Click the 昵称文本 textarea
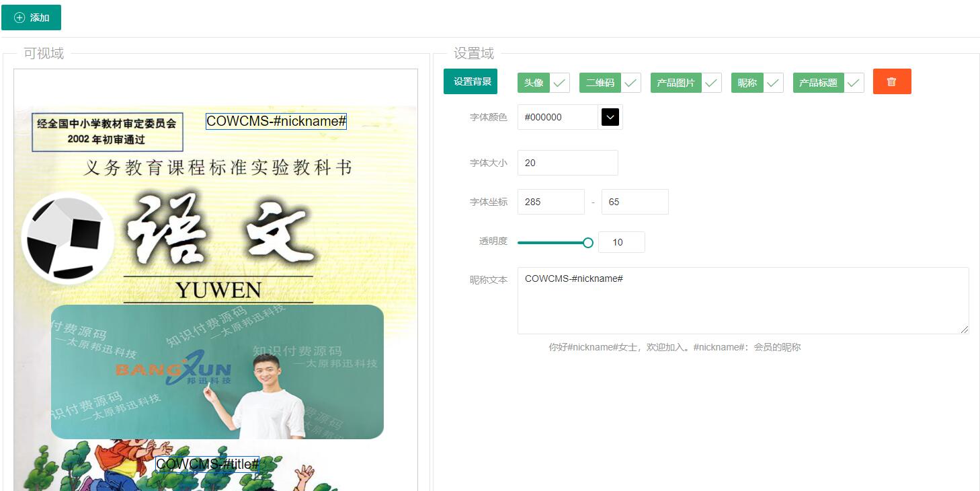 [743, 301]
